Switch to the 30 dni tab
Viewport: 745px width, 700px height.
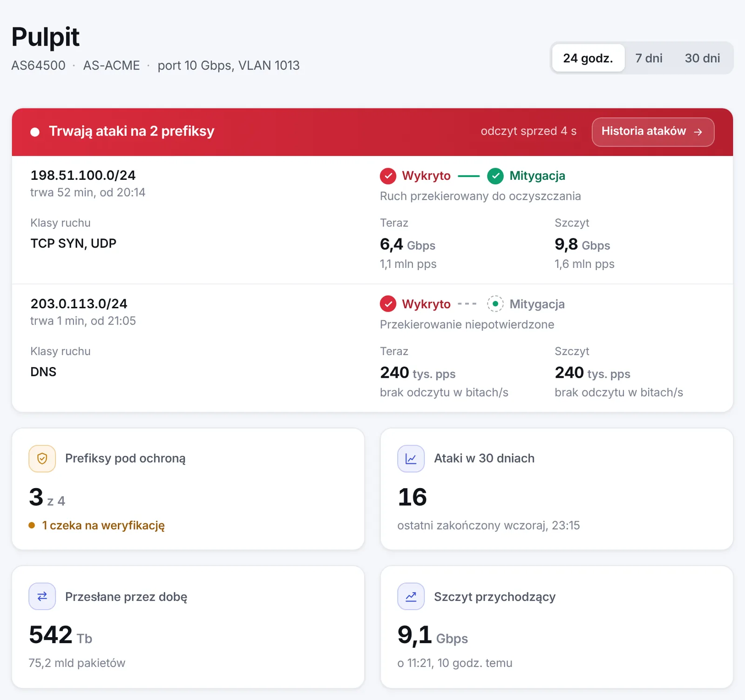click(x=702, y=58)
